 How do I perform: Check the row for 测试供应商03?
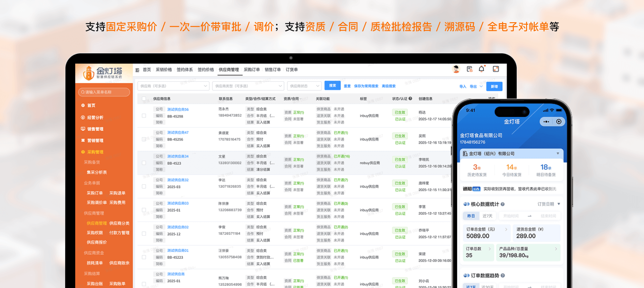tap(144, 210)
